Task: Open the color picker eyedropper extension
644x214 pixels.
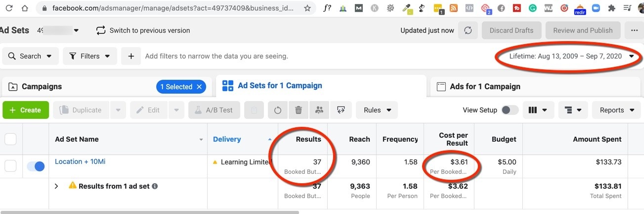Action: coord(407,8)
